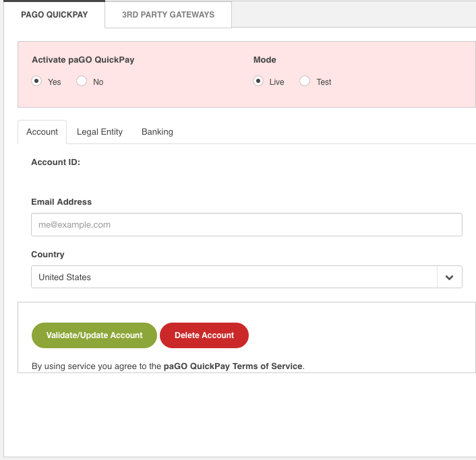Open the 3RD PARTY GATEWAYS tab
476x460 pixels.
[x=168, y=15]
